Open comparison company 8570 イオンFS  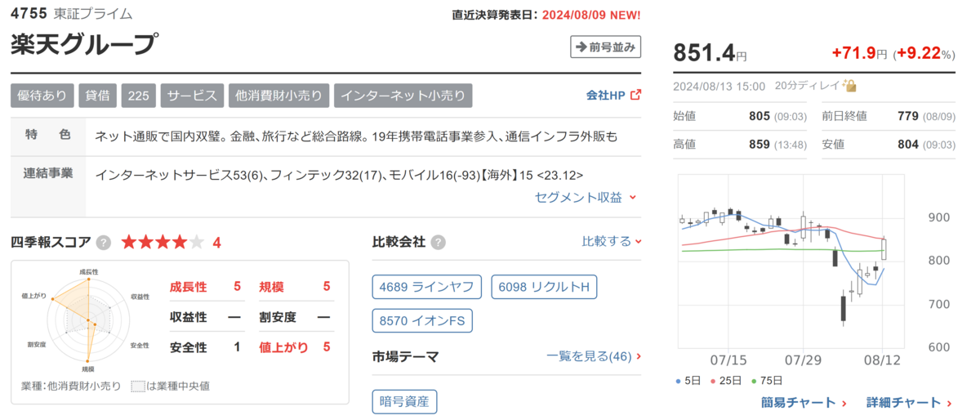422,321
